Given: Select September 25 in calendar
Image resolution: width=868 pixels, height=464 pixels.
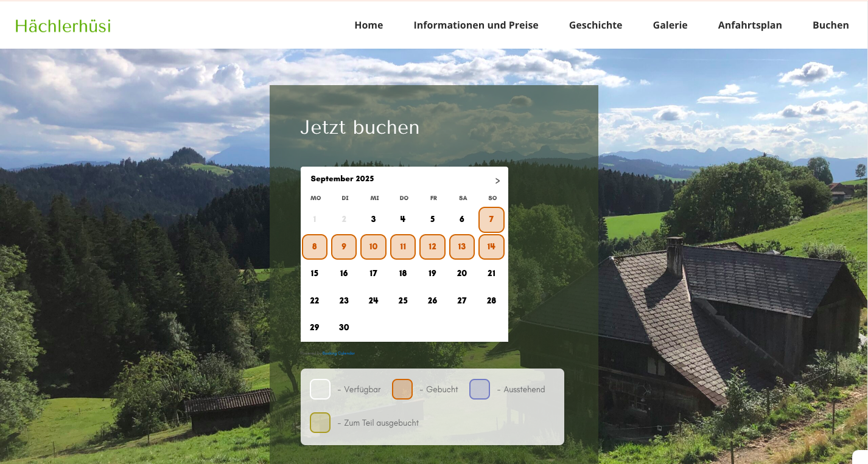Looking at the screenshot, I should 403,300.
